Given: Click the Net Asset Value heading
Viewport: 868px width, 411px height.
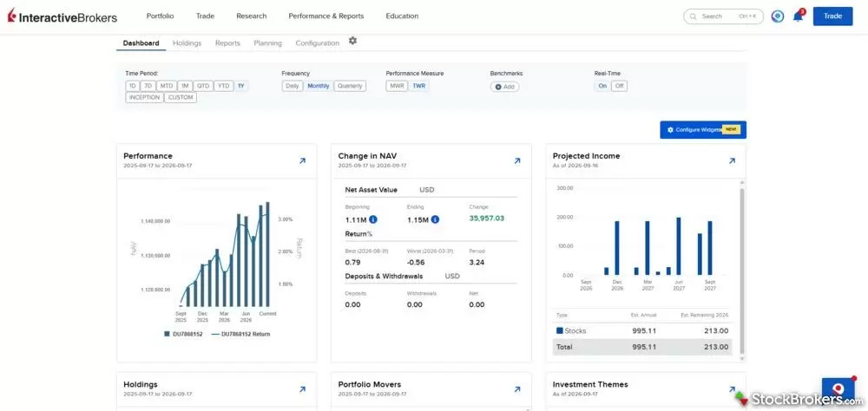Looking at the screenshot, I should pyautogui.click(x=371, y=190).
